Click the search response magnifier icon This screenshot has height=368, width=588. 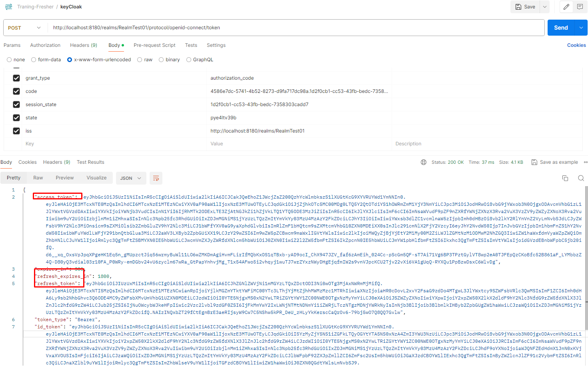(x=581, y=178)
